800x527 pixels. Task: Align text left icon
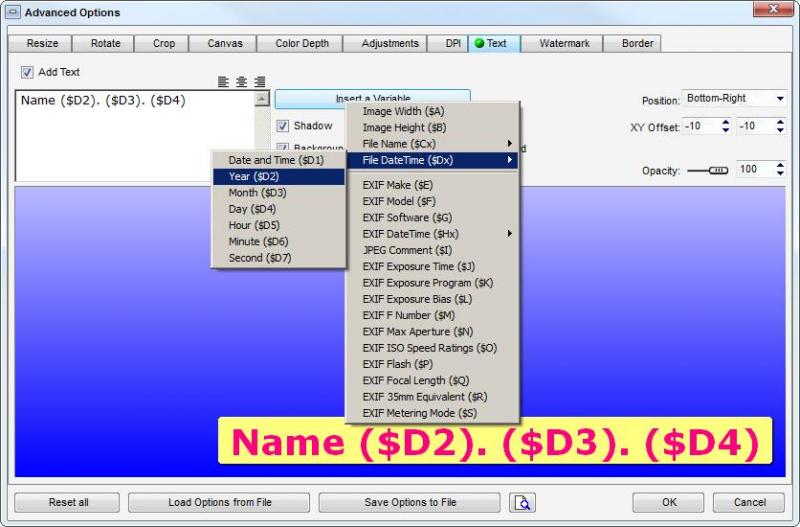click(x=223, y=82)
